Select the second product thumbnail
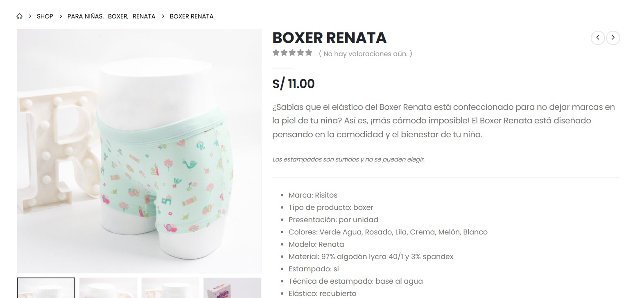This screenshot has width=644, height=298. coord(108,288)
